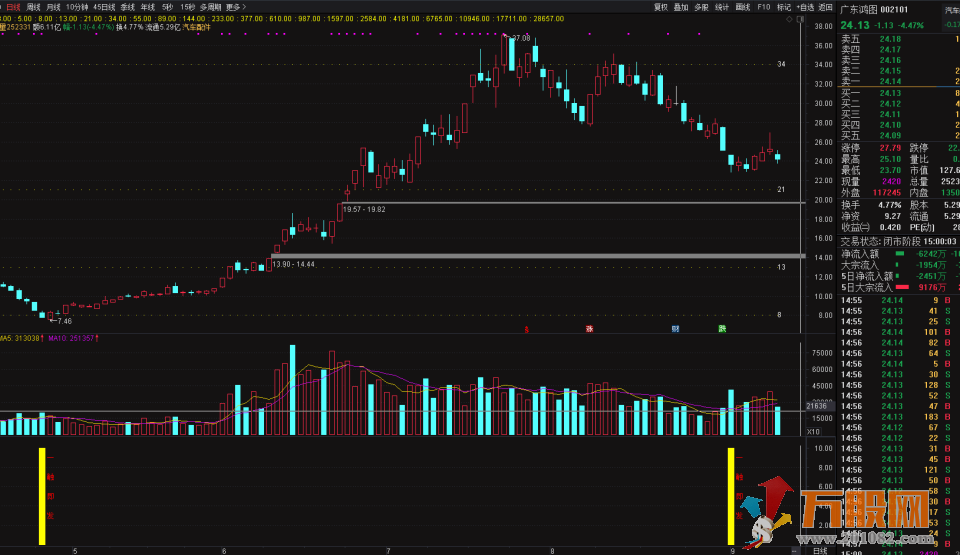Click the 5日净流入额 -2451万 row
The height and width of the screenshot is (555, 960).
pyautogui.click(x=899, y=276)
